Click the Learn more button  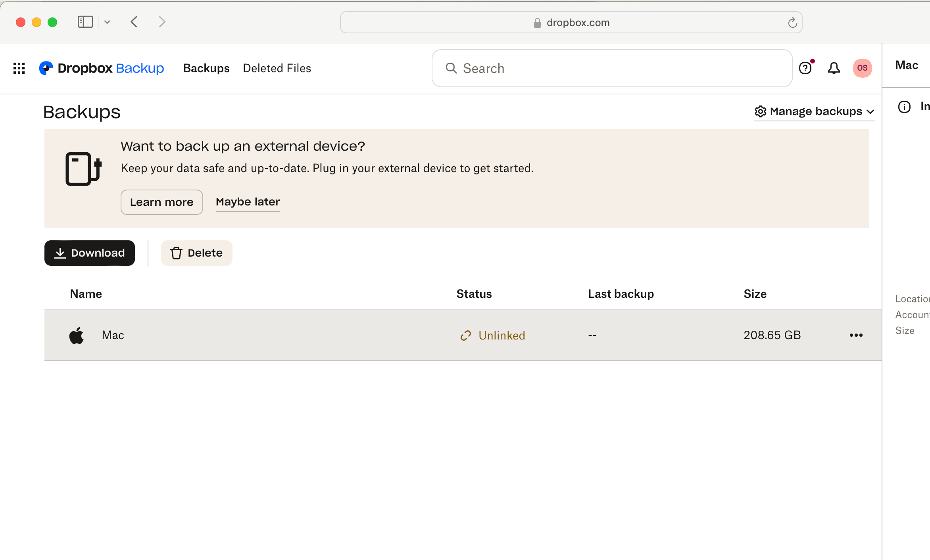[x=162, y=202]
